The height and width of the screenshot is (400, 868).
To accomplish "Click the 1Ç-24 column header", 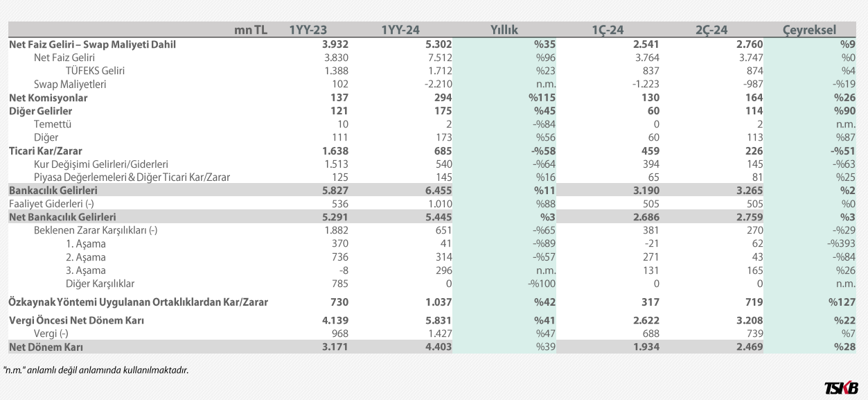I will [x=608, y=30].
